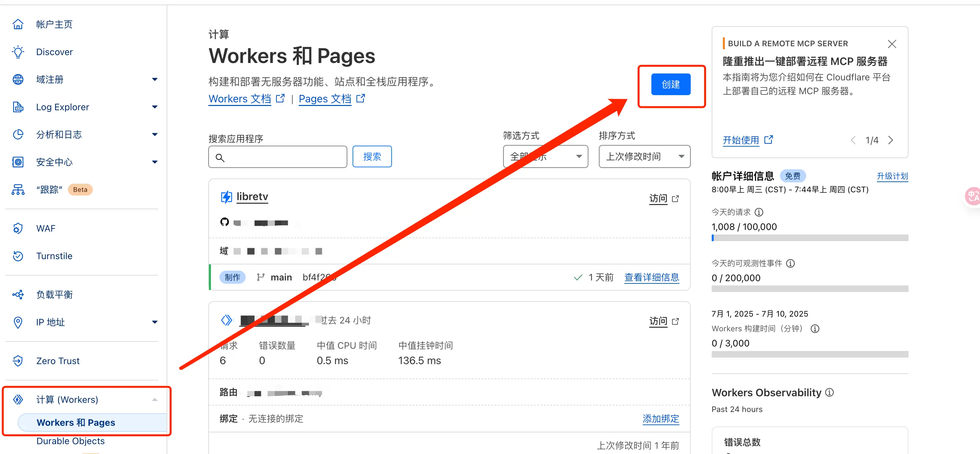Click the 搜索 button

click(372, 156)
